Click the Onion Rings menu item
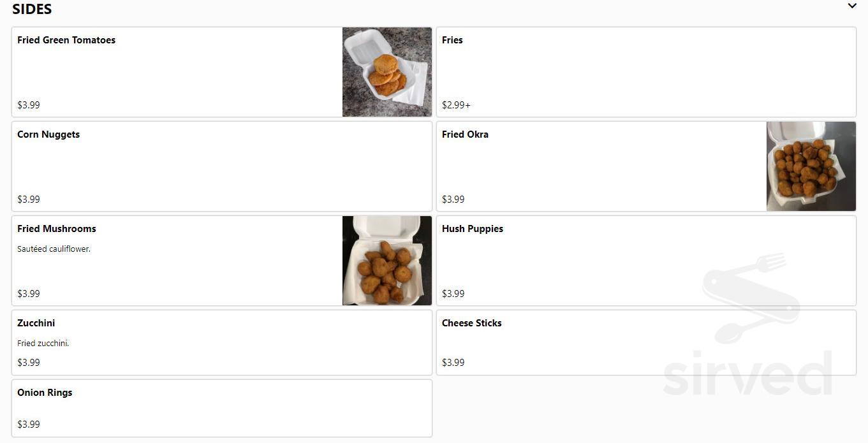The image size is (868, 443). pyautogui.click(x=221, y=408)
